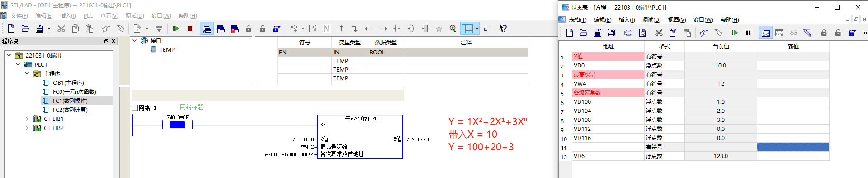Collapse the 221031-0输出 project node

pos(9,55)
